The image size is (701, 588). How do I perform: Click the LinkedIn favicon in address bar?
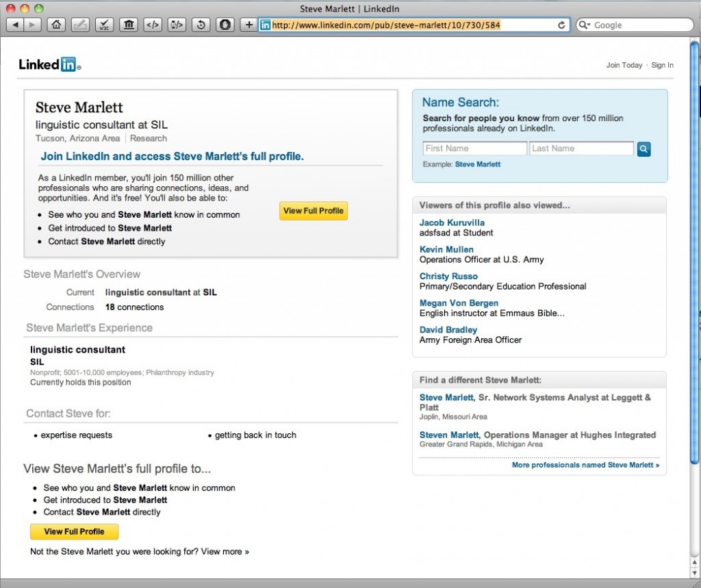pos(265,25)
